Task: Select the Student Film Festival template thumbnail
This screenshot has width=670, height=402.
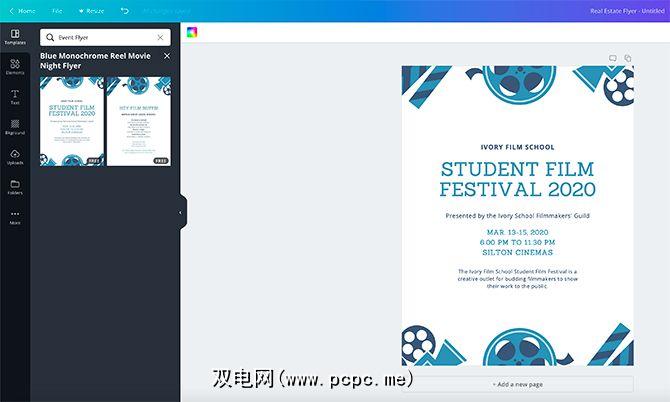Action: tap(72, 121)
